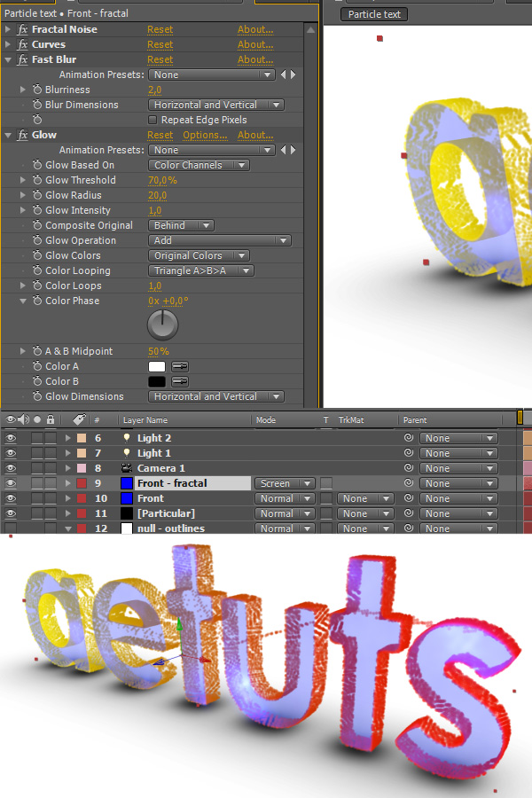
Task: Enable the Repeat Edge Pixels checkbox
Action: [153, 120]
